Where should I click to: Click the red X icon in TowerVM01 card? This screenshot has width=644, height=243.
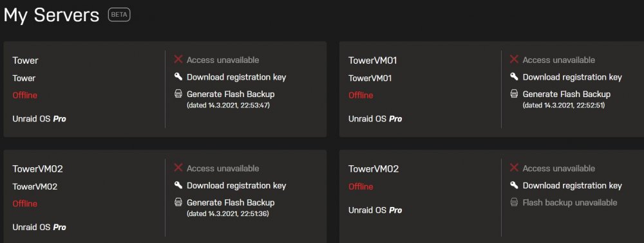tap(514, 59)
